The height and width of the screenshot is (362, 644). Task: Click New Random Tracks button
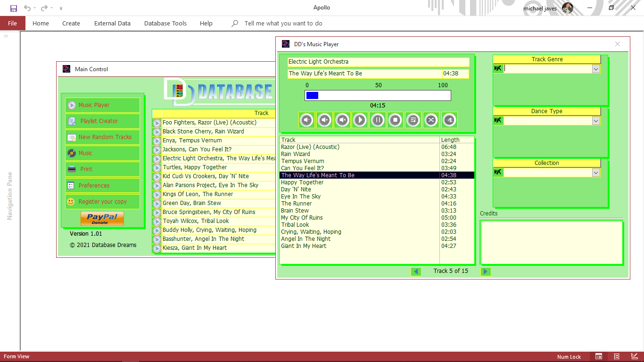tap(103, 137)
